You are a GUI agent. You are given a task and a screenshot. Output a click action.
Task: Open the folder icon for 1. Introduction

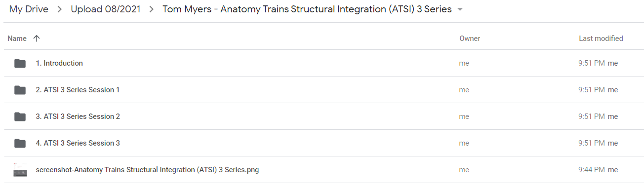20,63
